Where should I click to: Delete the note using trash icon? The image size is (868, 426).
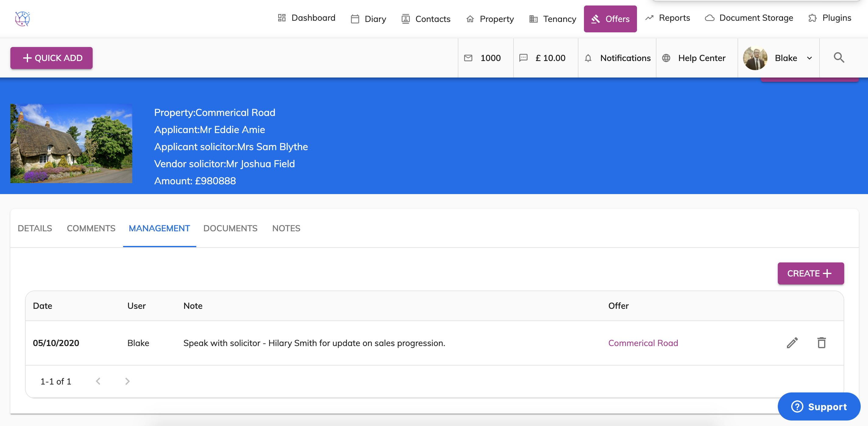coord(821,343)
